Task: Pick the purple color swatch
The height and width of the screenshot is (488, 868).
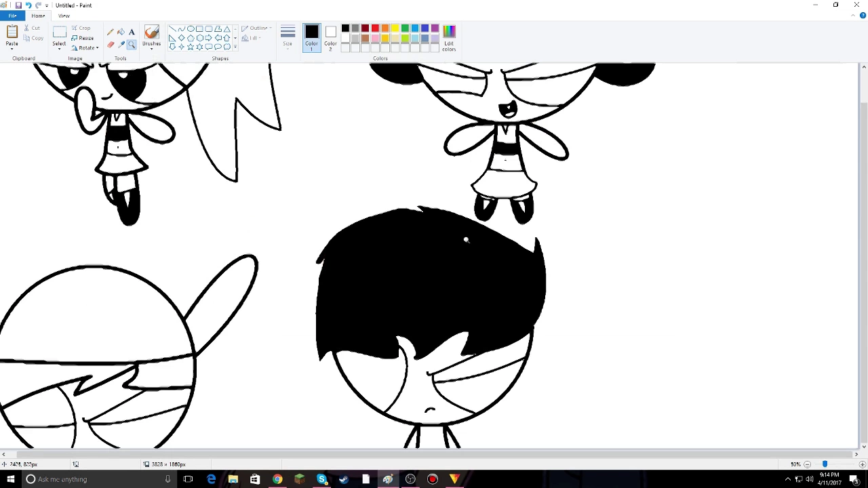Action: pos(435,28)
